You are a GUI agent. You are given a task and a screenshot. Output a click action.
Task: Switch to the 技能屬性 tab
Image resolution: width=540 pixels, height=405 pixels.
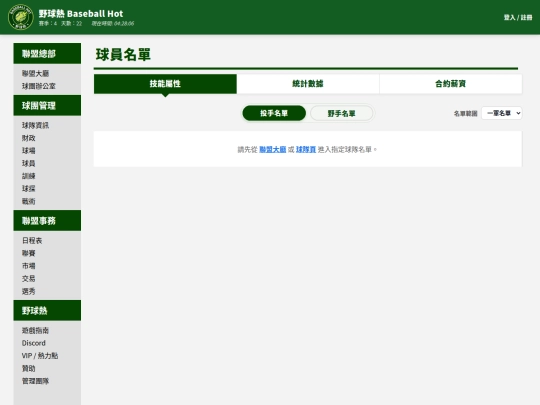click(165, 84)
